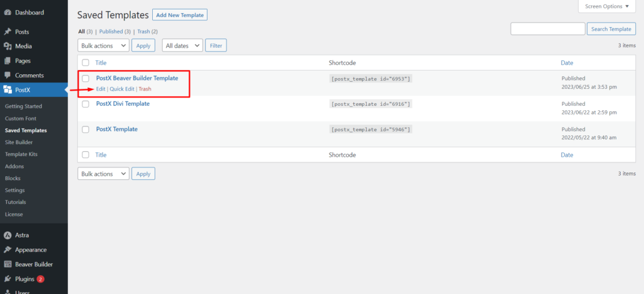The height and width of the screenshot is (294, 644).
Task: Click the Plugins update count badge
Action: [40, 279]
